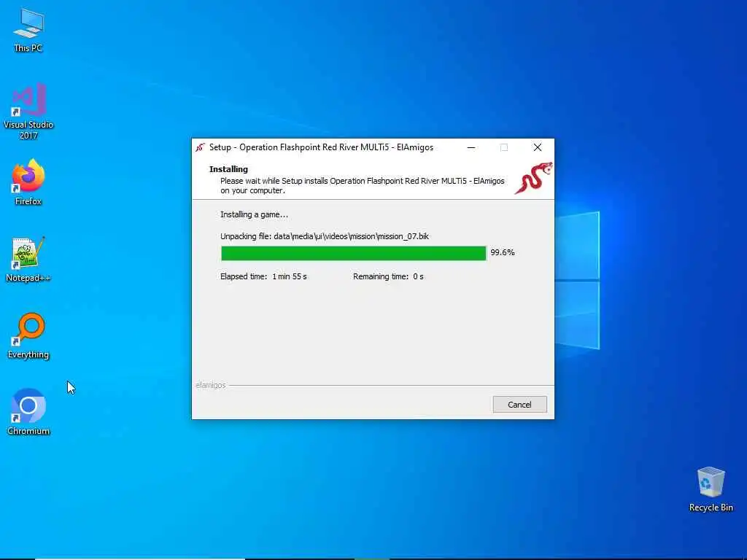Select the Notepad++ desktop icon
Screen dimensions: 747x560
tap(28, 260)
